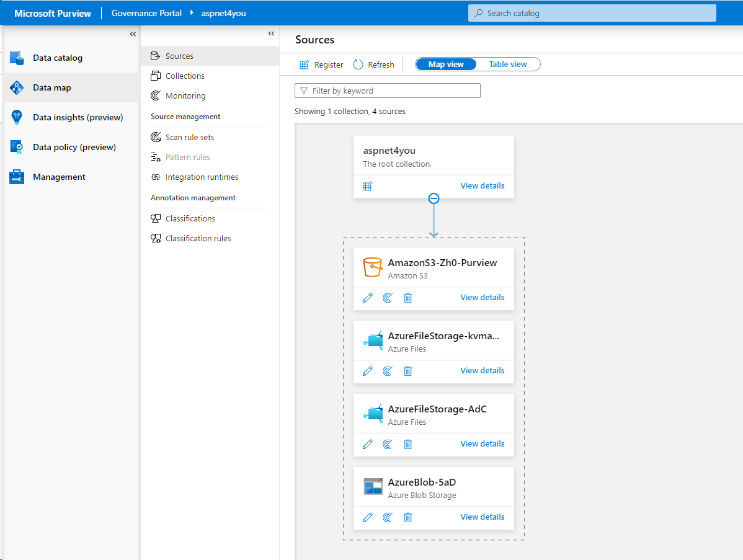
Task: Select Sources in the submenu
Action: (210, 56)
